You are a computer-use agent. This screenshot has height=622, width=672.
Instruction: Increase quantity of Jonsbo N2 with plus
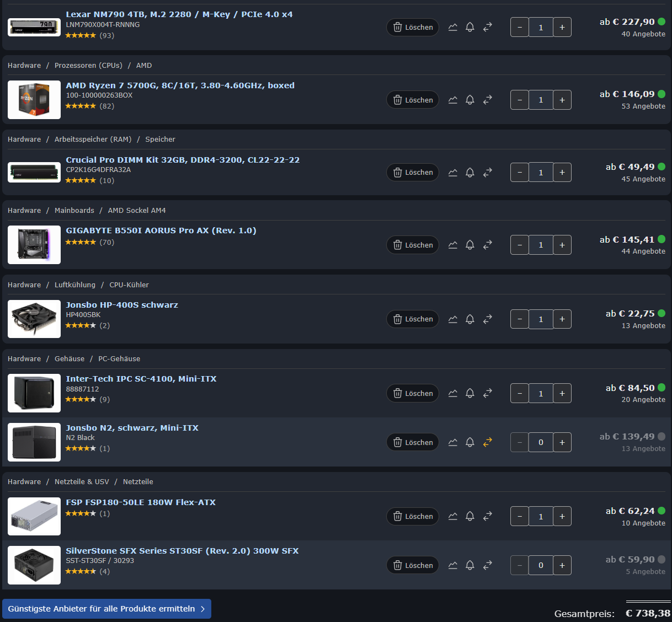coord(562,442)
